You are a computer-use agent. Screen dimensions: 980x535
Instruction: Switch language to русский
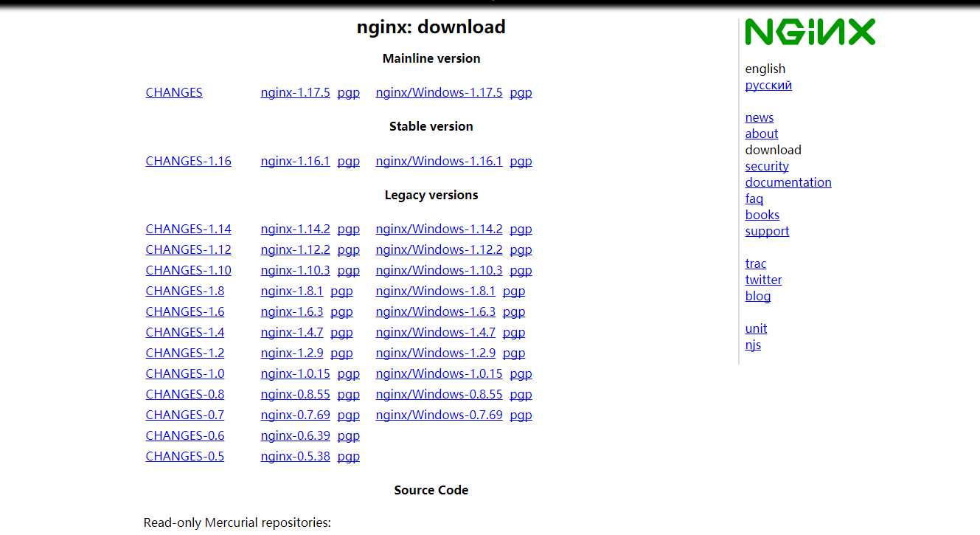768,86
